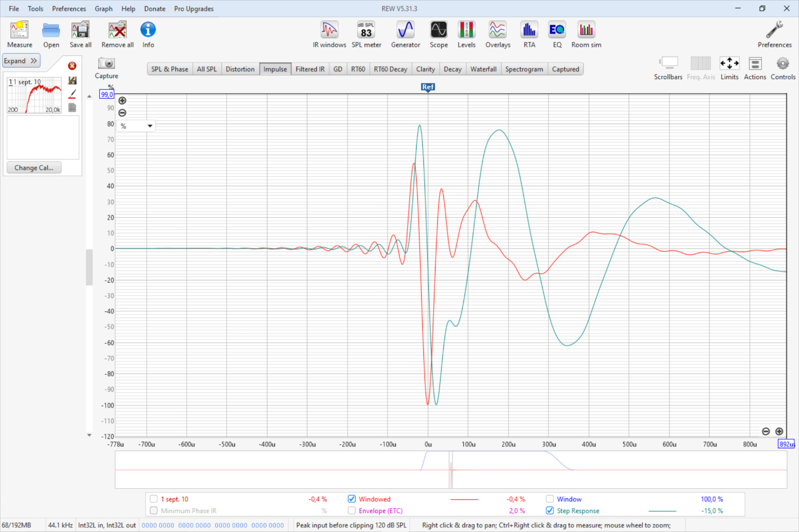Click the Change Cal... button
The height and width of the screenshot is (532, 799).
(x=34, y=168)
